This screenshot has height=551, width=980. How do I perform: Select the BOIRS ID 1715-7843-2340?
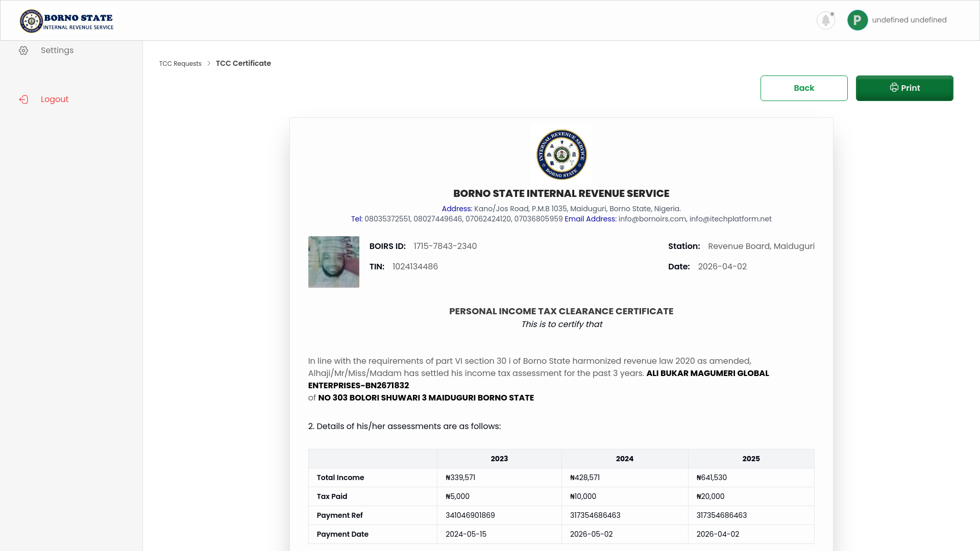445,246
